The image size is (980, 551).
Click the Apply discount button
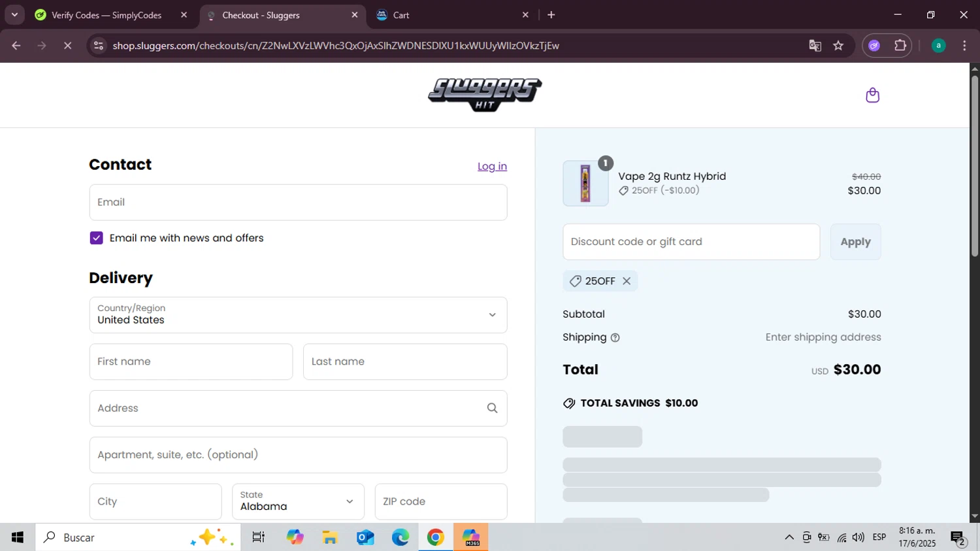tap(855, 242)
